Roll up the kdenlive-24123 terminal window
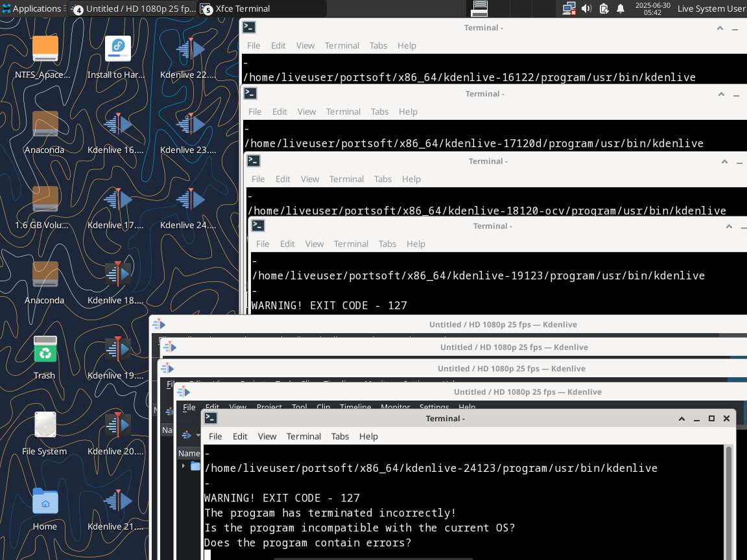The image size is (747, 560). [682, 419]
